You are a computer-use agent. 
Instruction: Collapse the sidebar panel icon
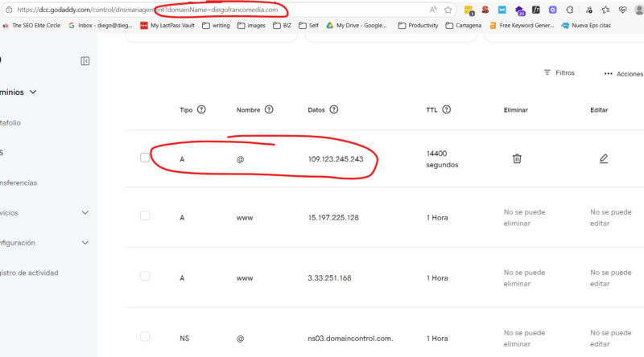(85, 61)
